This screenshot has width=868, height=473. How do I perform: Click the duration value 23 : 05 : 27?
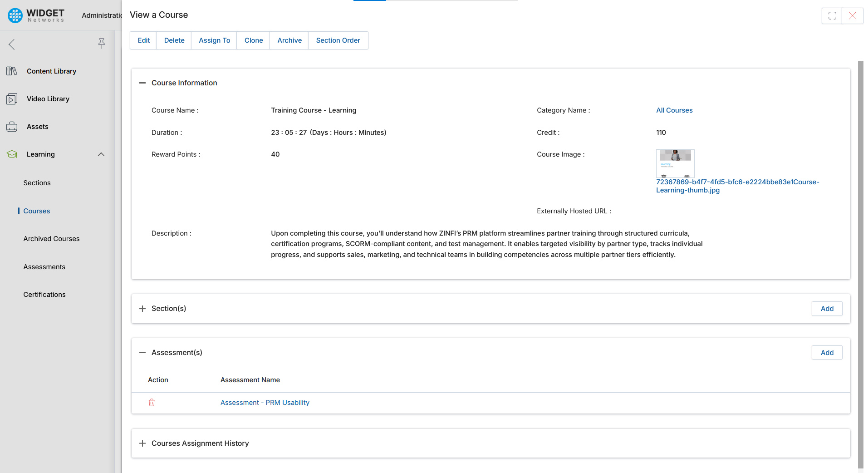point(289,133)
